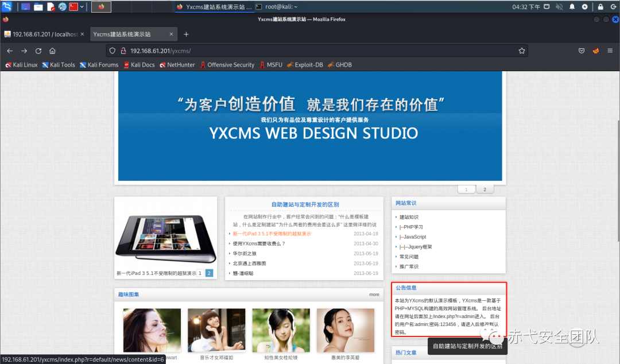Screen dimensions: 620x364
Task: Select slide 2 under the iPad image
Action: tap(209, 273)
